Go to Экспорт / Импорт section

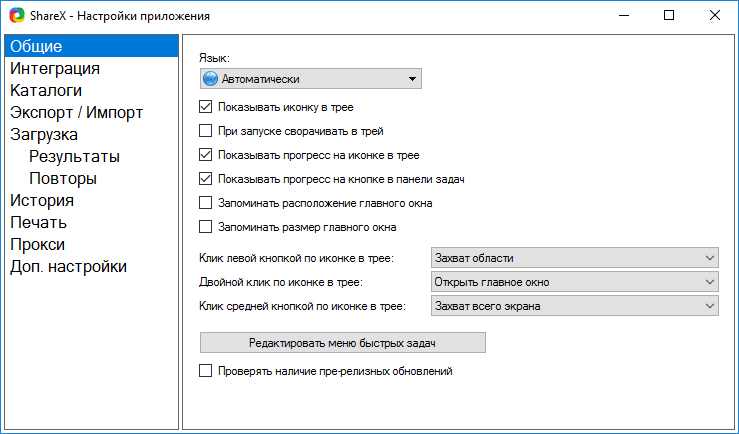point(76,112)
